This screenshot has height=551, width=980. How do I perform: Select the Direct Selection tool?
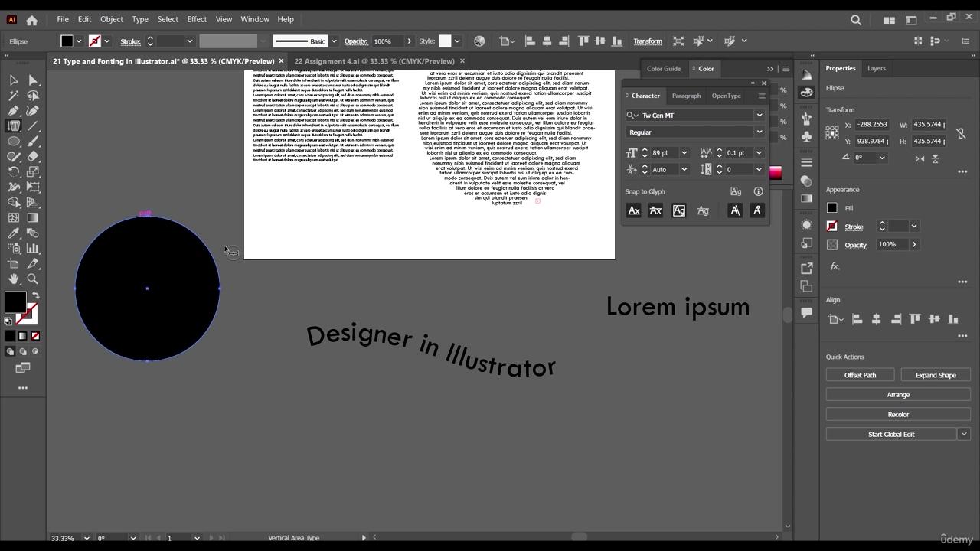click(33, 80)
